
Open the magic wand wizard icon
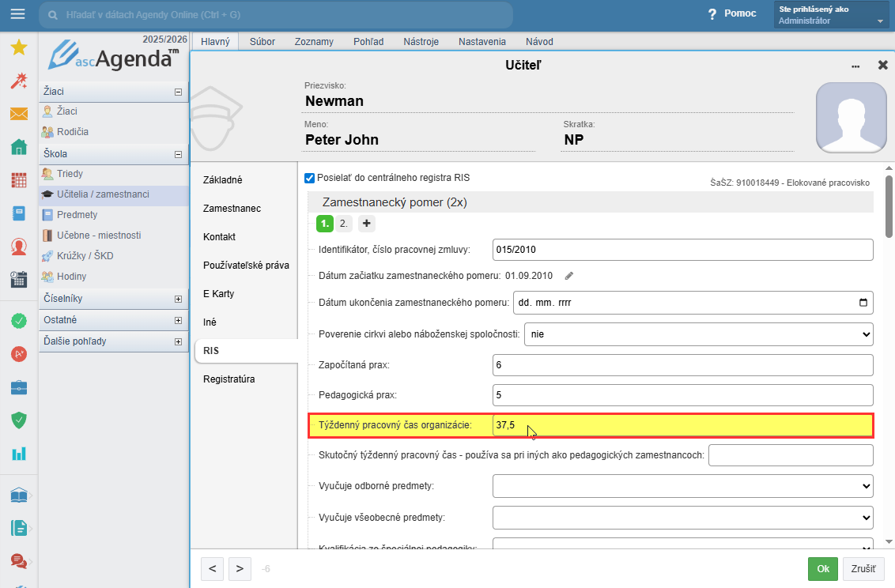[19, 81]
